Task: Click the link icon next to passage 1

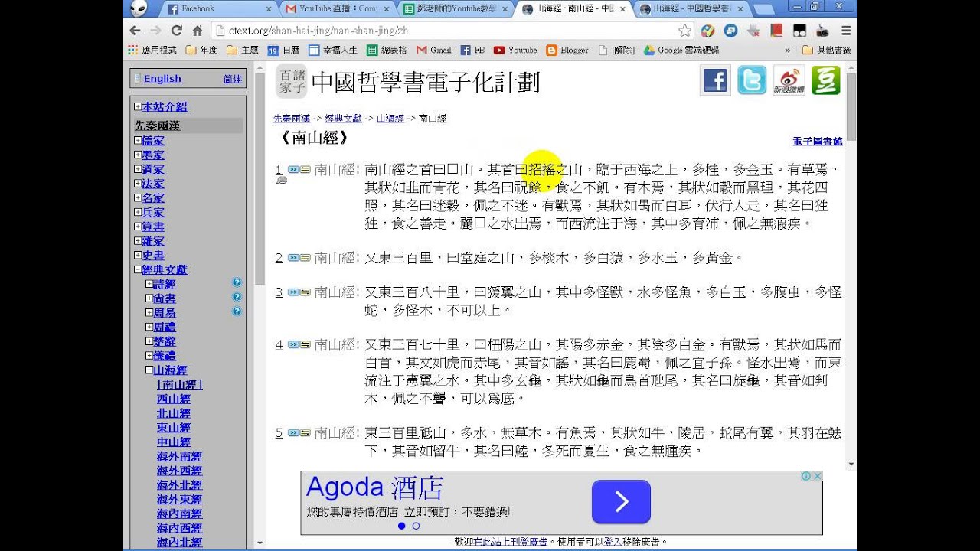Action: 299,169
